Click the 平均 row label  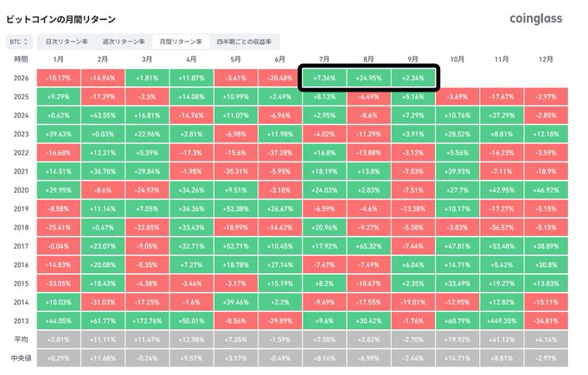(x=21, y=340)
